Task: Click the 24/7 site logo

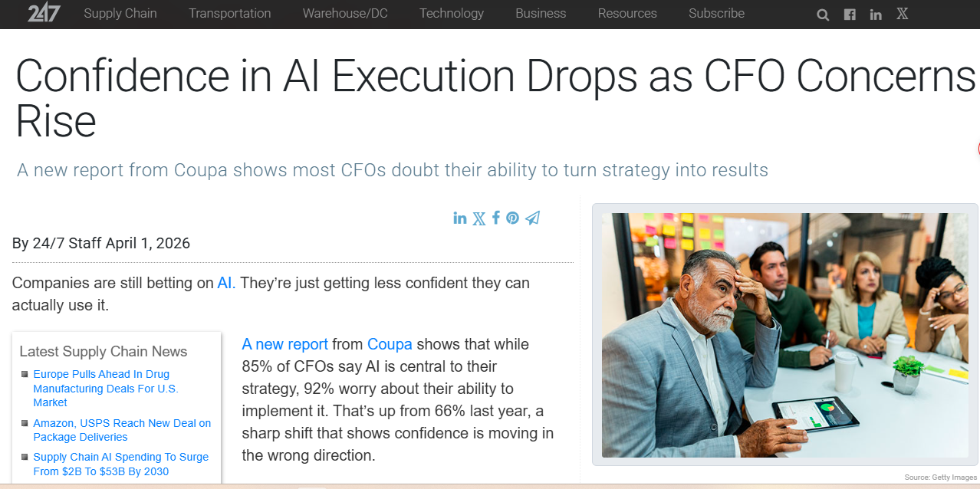Action: pos(44,13)
